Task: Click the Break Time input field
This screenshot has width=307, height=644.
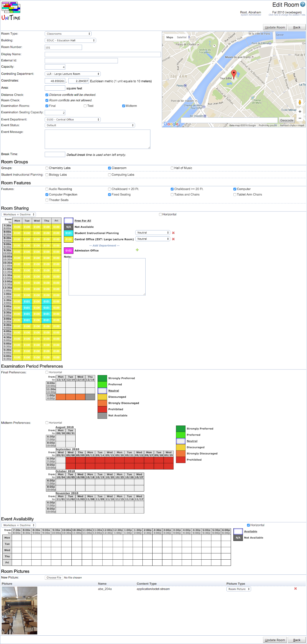Action: click(55, 154)
